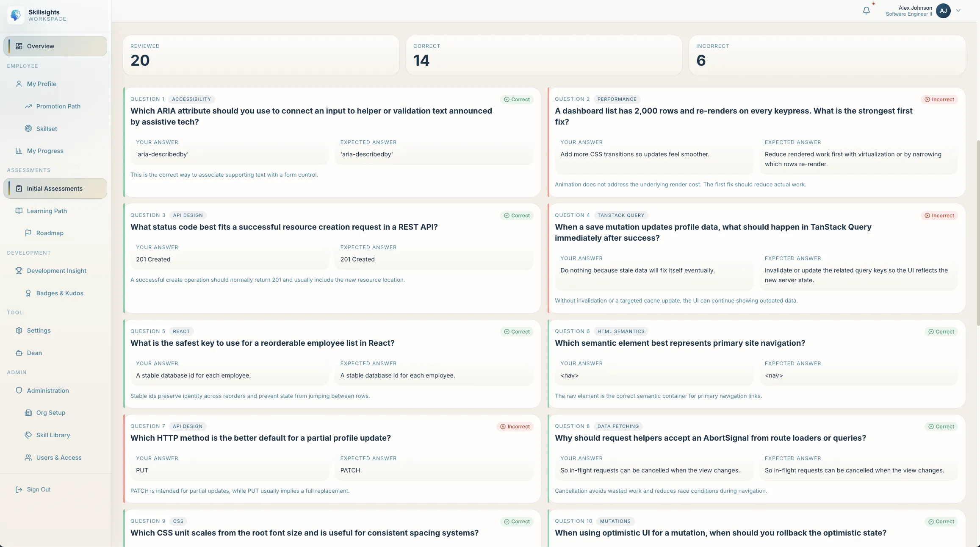Open the user account dropdown chevron
This screenshot has width=980, height=547.
(958, 11)
